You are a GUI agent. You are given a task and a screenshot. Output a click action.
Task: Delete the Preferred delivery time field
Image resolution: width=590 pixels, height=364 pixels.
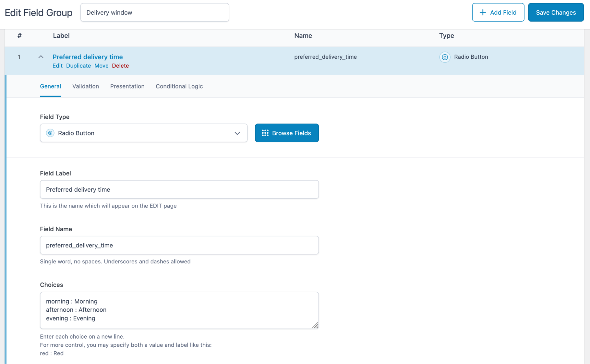coord(120,65)
